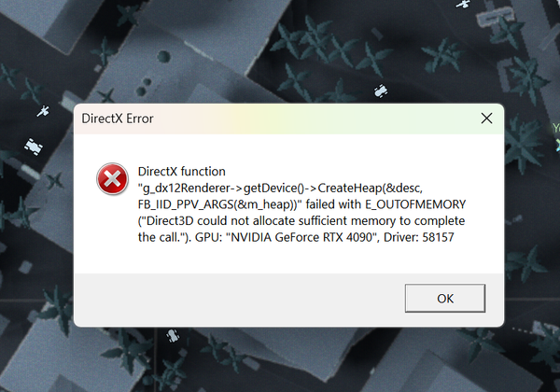Close the DirectX Error dialog
This screenshot has height=392, width=560.
coord(486,119)
